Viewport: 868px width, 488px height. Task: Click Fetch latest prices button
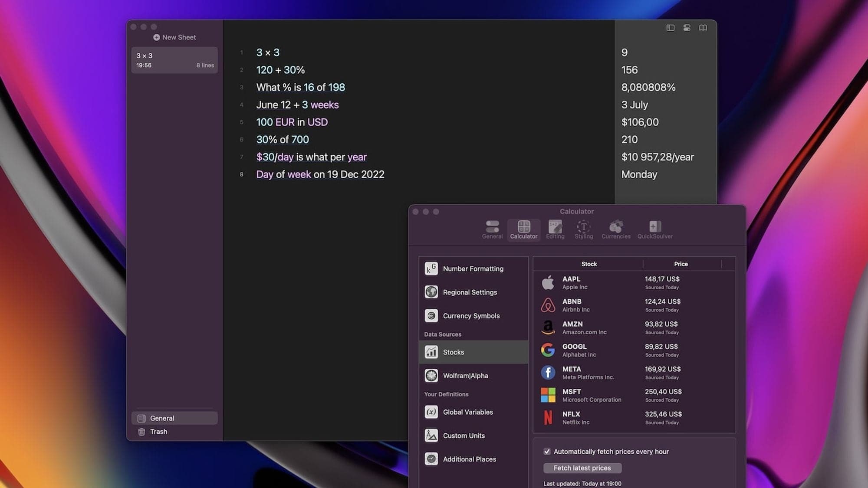[582, 468]
